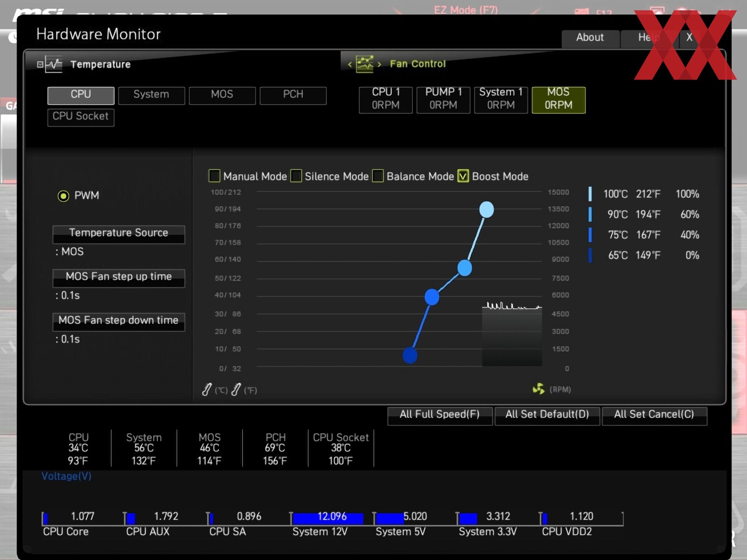Click the Celsius thermometer icon
The width and height of the screenshot is (747, 560).
point(207,389)
